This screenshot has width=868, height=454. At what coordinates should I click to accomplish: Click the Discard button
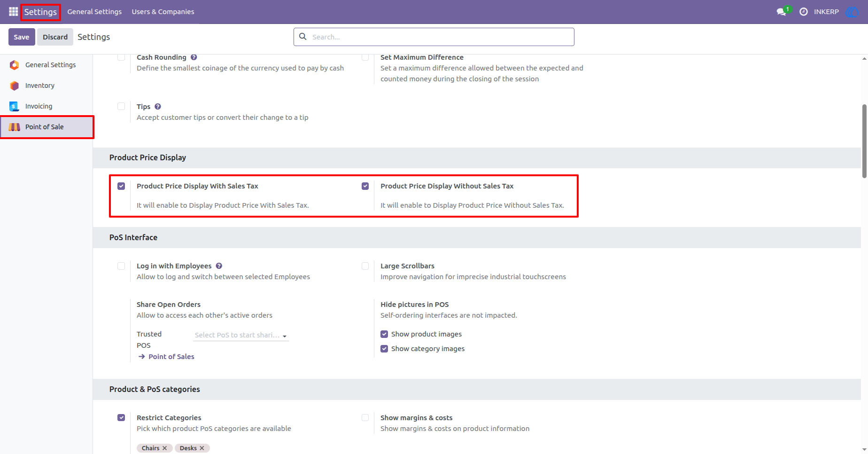point(55,37)
